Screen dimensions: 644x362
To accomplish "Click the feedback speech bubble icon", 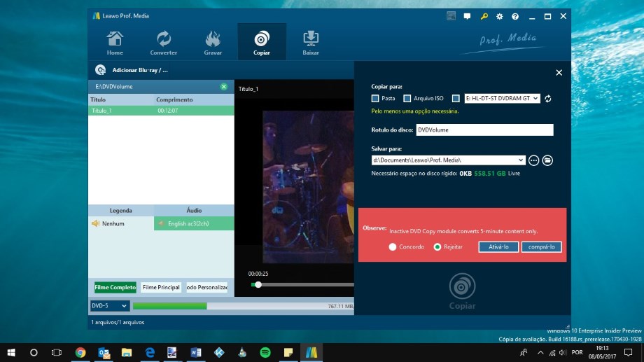I will [x=467, y=16].
